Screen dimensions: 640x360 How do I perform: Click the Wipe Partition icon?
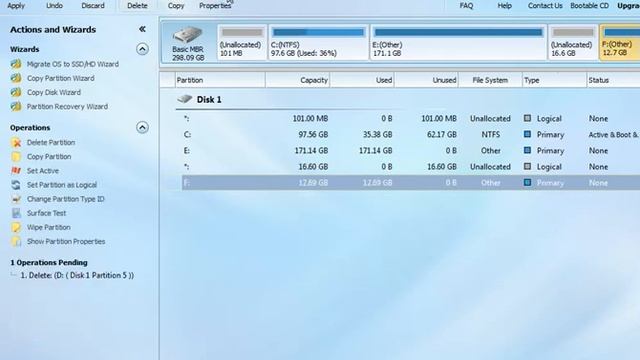click(x=16, y=227)
